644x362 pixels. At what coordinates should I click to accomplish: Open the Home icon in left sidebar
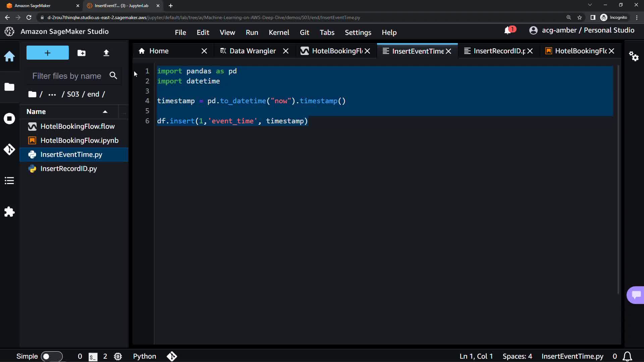tap(9, 56)
